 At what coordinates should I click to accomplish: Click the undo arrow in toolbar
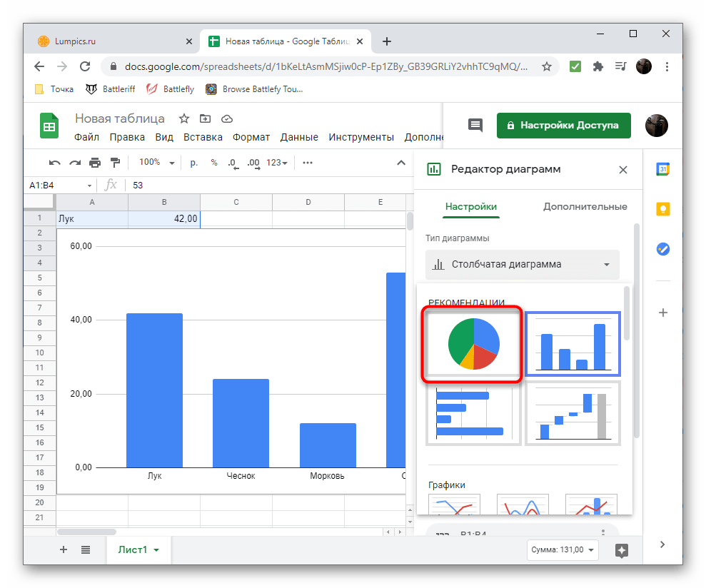(55, 163)
